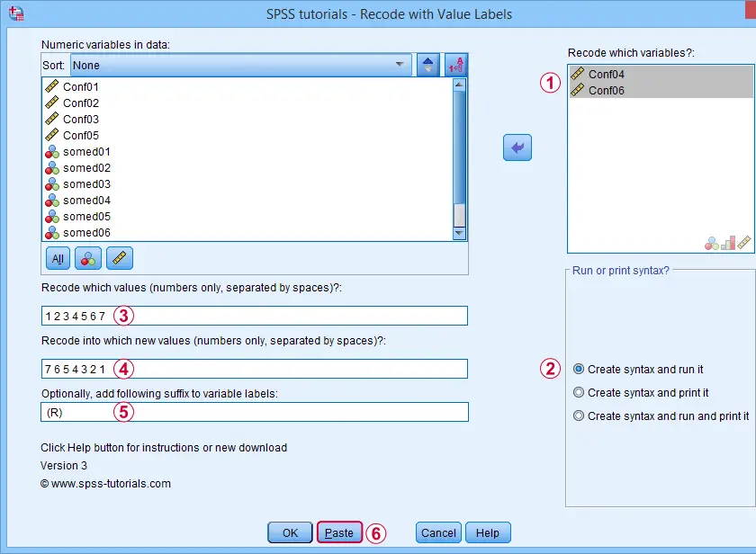Select somed05 in the variable list
Image resolution: width=756 pixels, height=554 pixels.
(247, 217)
